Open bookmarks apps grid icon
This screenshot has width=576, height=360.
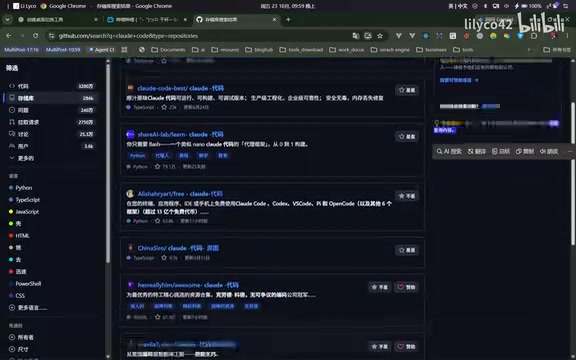[125, 50]
